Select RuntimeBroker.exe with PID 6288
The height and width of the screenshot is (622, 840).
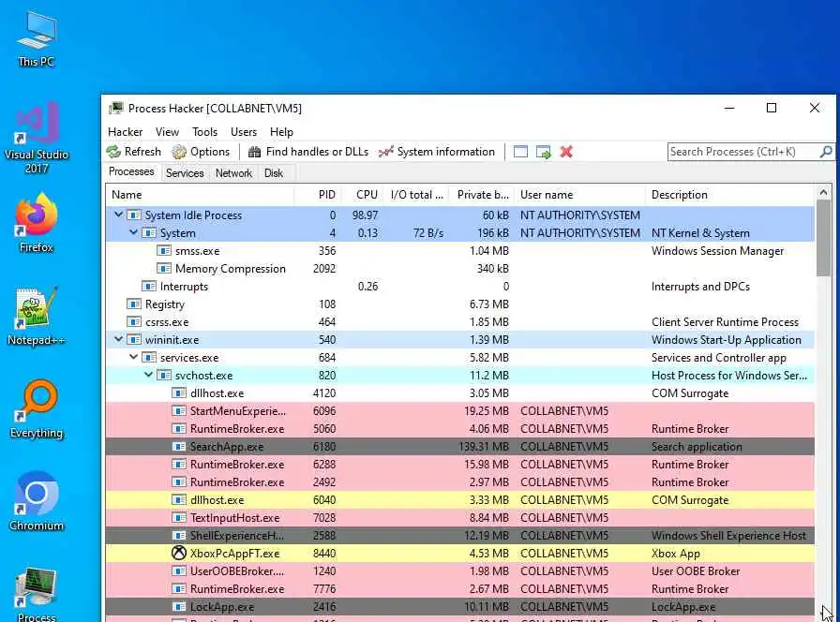click(460, 464)
